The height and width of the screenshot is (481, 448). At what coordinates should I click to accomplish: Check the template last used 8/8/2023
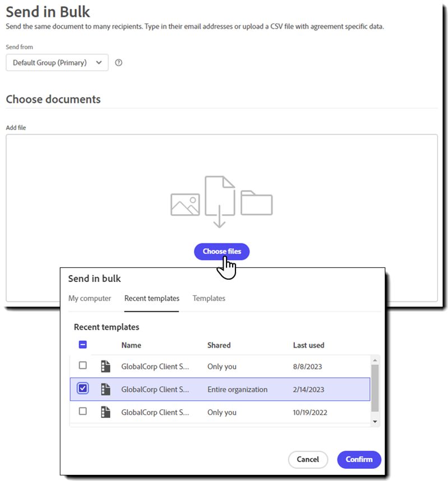click(82, 366)
